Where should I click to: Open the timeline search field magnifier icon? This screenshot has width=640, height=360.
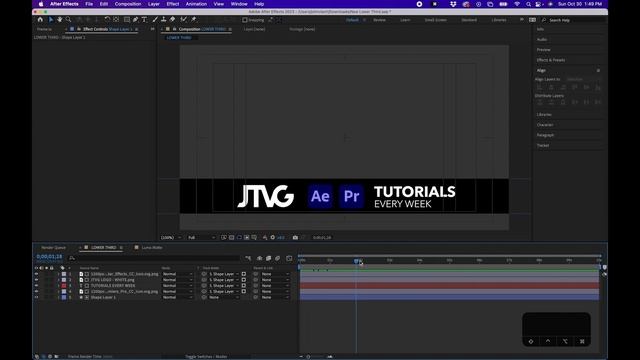click(72, 258)
